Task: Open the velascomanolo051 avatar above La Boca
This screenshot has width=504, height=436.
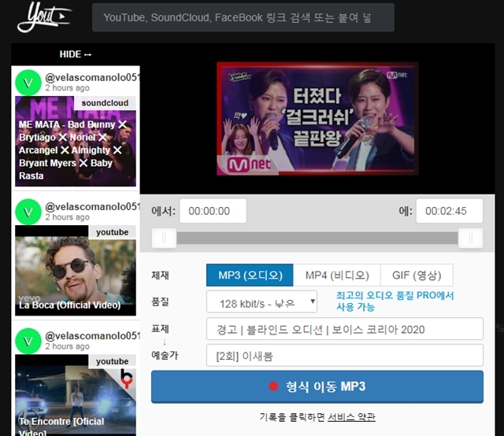Action: (28, 212)
